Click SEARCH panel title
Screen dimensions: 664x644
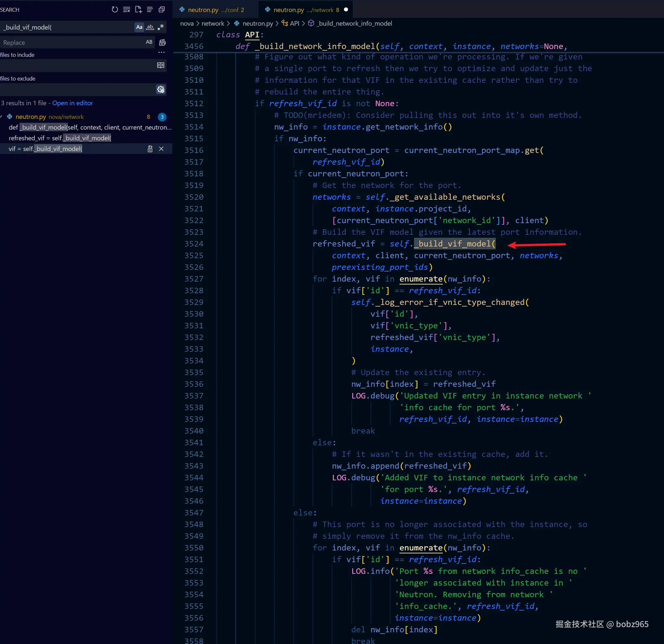coord(9,10)
